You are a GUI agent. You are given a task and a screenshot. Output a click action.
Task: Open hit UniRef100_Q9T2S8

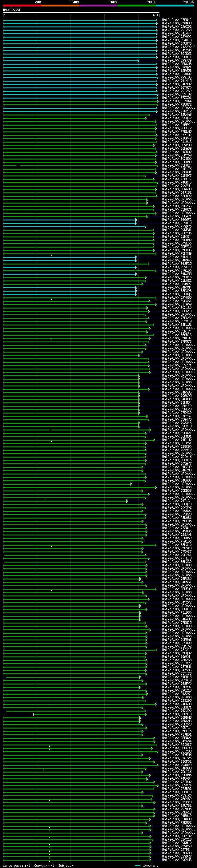176,30
